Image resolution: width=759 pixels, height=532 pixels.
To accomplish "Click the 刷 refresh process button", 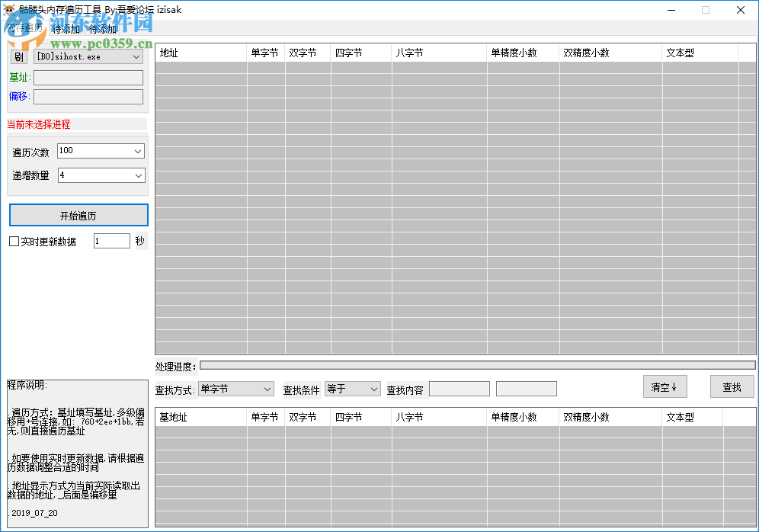I will (18, 56).
